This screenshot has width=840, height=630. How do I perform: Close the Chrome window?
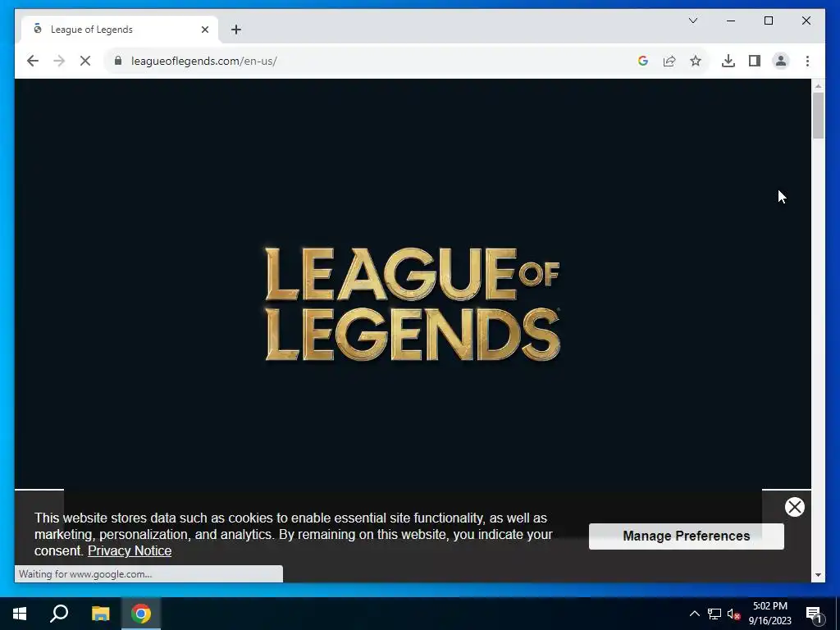click(x=806, y=21)
